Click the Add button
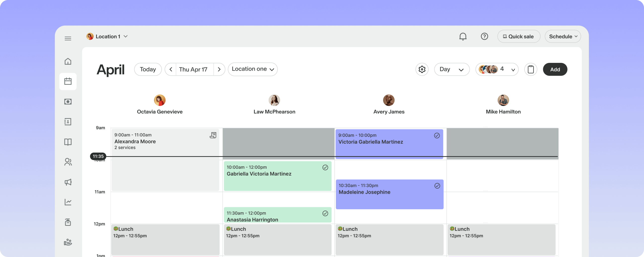 555,69
